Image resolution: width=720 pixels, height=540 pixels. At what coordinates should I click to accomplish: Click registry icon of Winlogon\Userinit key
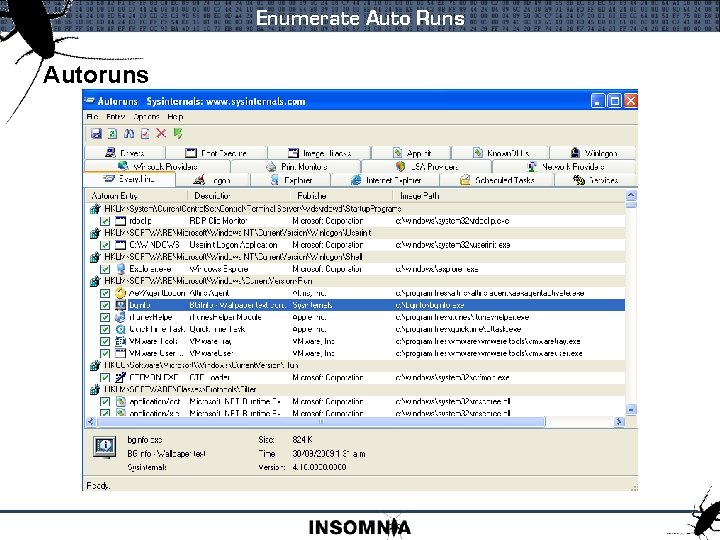[x=95, y=233]
